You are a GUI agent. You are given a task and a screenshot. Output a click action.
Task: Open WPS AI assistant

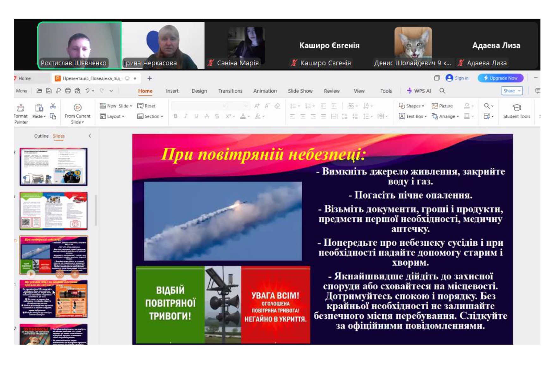419,91
